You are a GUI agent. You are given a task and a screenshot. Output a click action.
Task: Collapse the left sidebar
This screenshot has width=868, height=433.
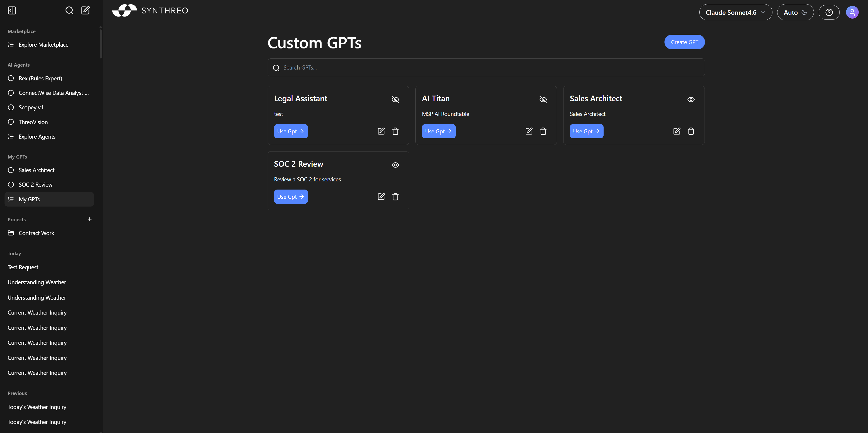tap(12, 10)
